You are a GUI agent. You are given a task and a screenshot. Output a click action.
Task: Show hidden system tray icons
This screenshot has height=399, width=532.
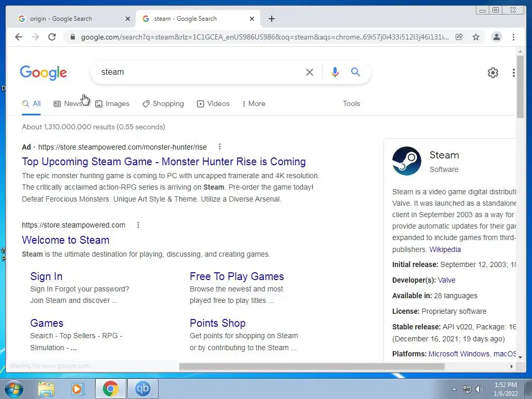click(x=454, y=390)
